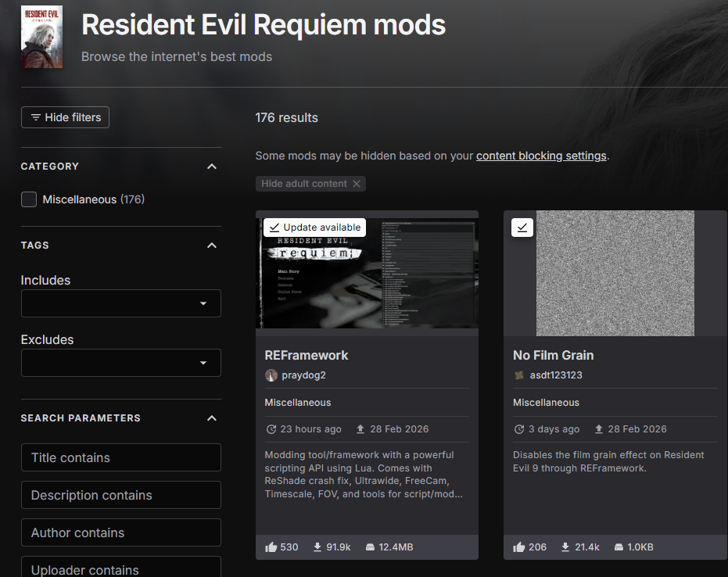The image size is (728, 577).
Task: Focus the Description contains input field
Action: point(120,495)
